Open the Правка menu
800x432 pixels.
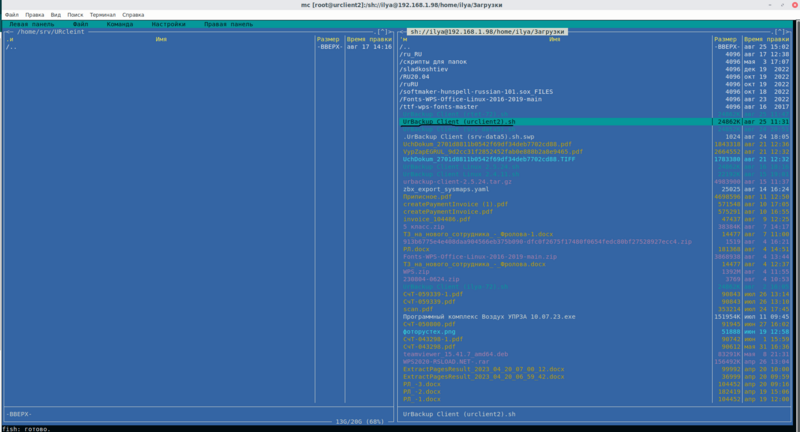[35, 15]
